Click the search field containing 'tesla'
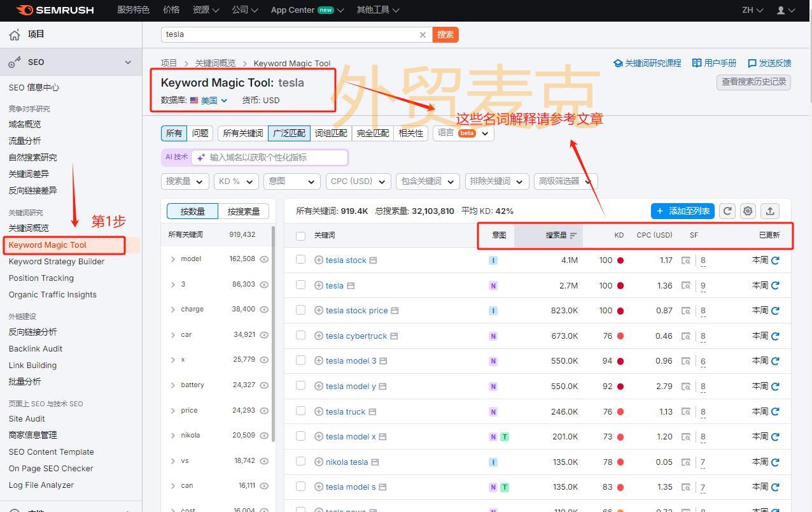812x512 pixels. (286, 34)
